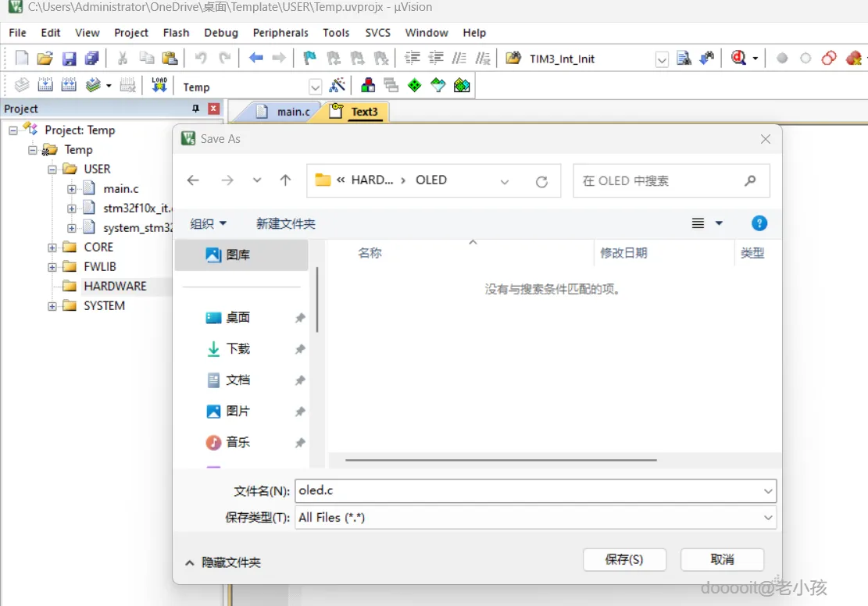Expand the CORE folder node
This screenshot has height=606, width=868.
[52, 248]
